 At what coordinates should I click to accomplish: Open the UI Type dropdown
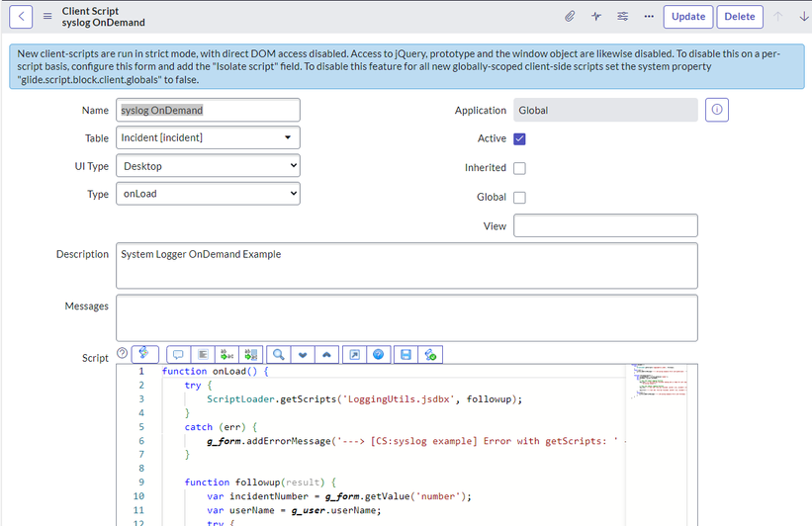[208, 166]
